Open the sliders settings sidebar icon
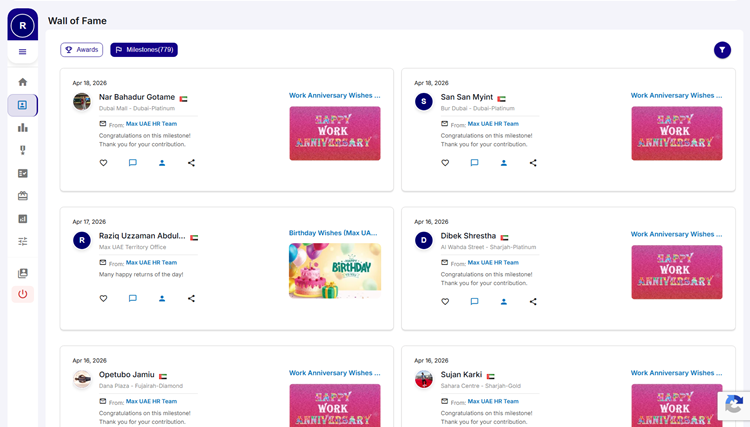This screenshot has height=427, width=750. click(x=22, y=241)
